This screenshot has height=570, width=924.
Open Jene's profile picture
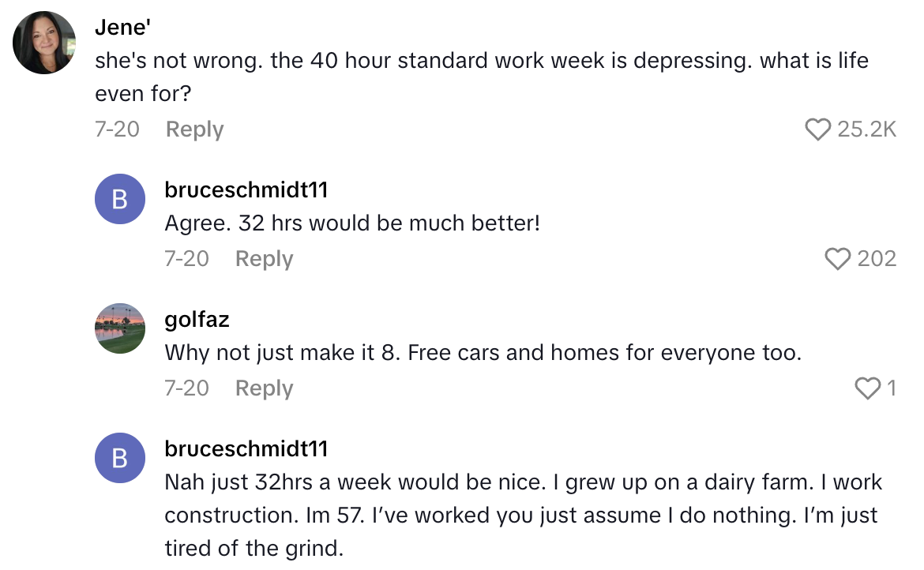click(44, 41)
